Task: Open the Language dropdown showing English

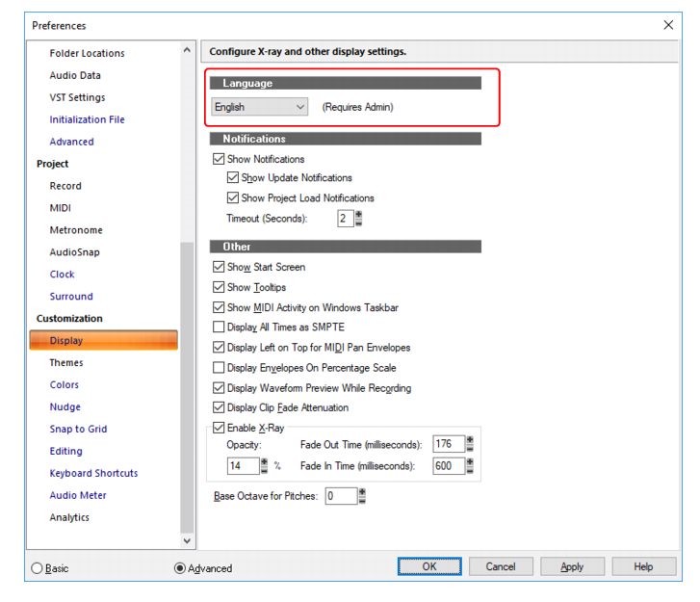Action: (x=259, y=107)
